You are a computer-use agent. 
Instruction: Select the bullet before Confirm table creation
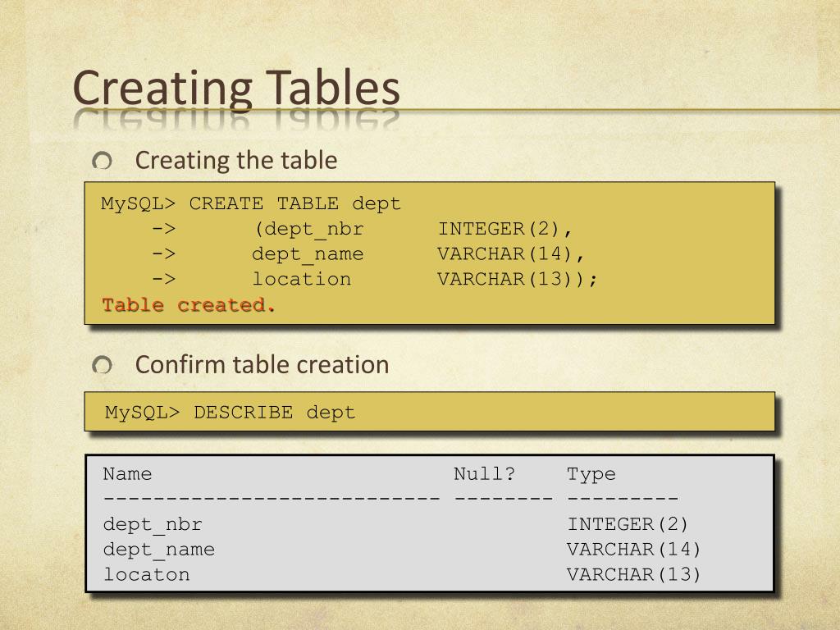102,365
